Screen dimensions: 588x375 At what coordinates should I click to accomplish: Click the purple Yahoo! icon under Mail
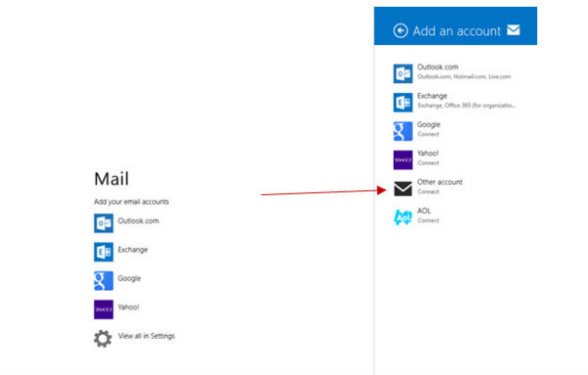pos(104,309)
